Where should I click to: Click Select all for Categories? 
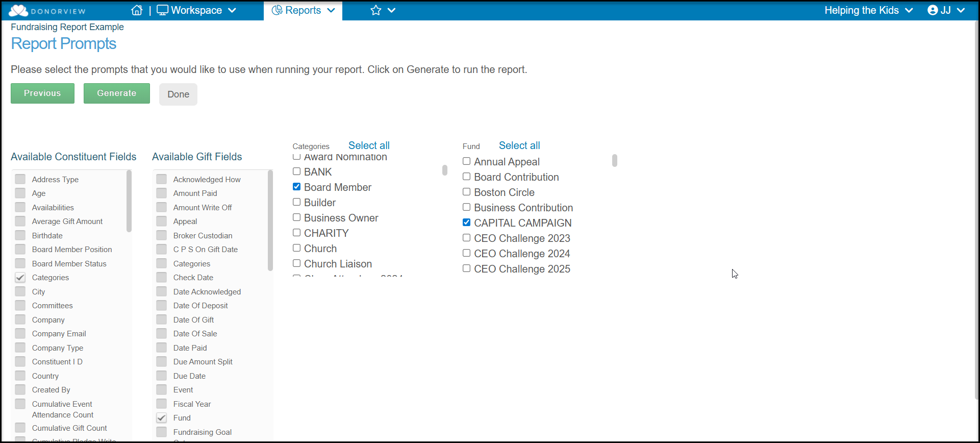(x=369, y=145)
